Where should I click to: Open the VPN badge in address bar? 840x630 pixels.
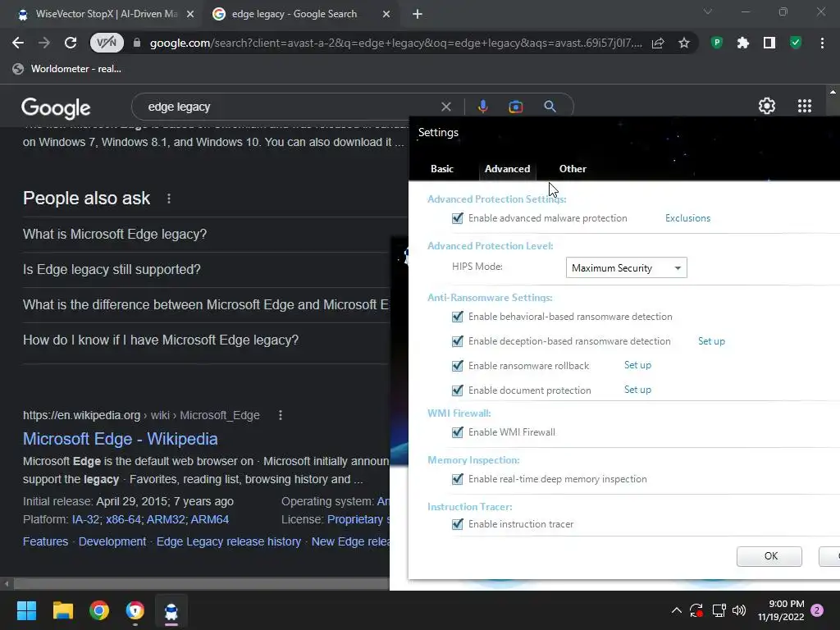click(x=107, y=43)
